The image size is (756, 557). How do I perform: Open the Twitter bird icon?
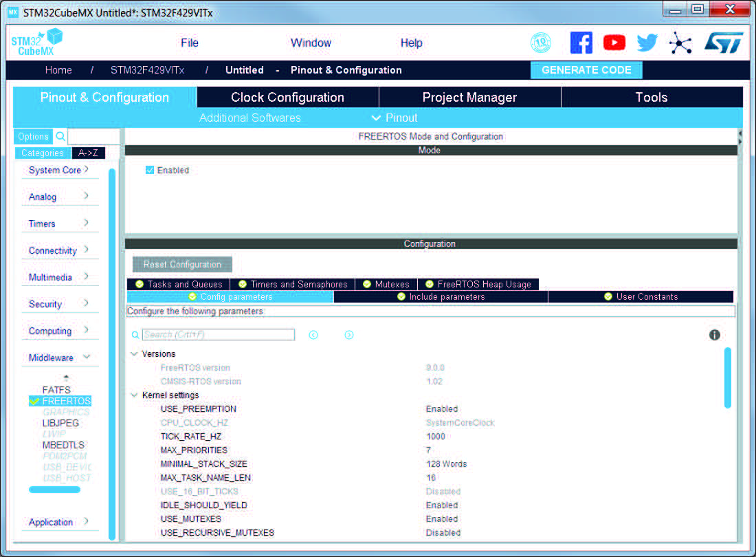[x=647, y=43]
